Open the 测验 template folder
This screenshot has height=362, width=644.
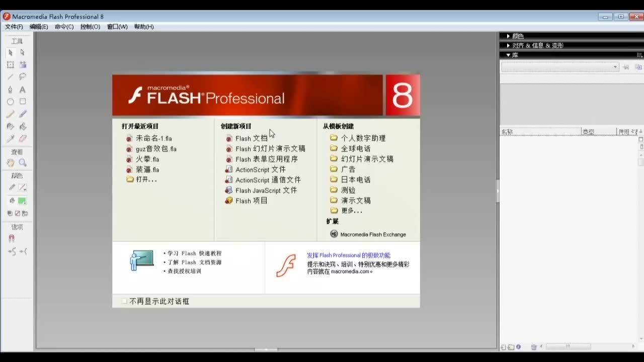click(343, 190)
